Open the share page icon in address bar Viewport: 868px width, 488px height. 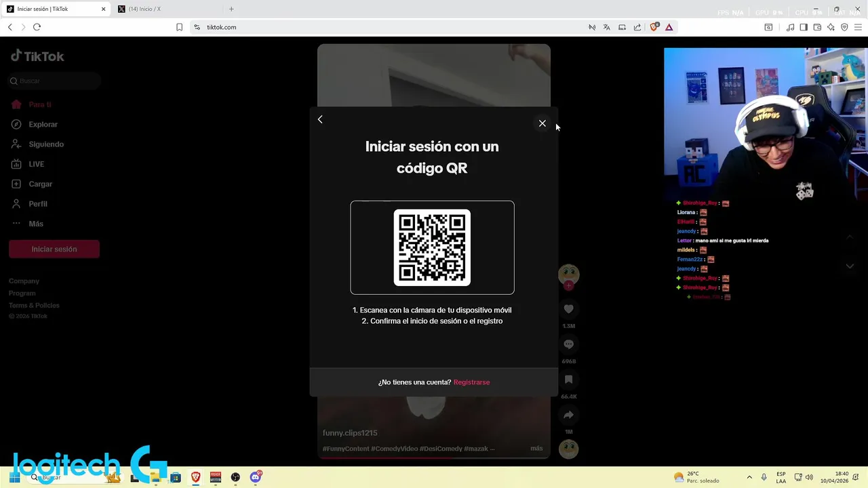(637, 27)
